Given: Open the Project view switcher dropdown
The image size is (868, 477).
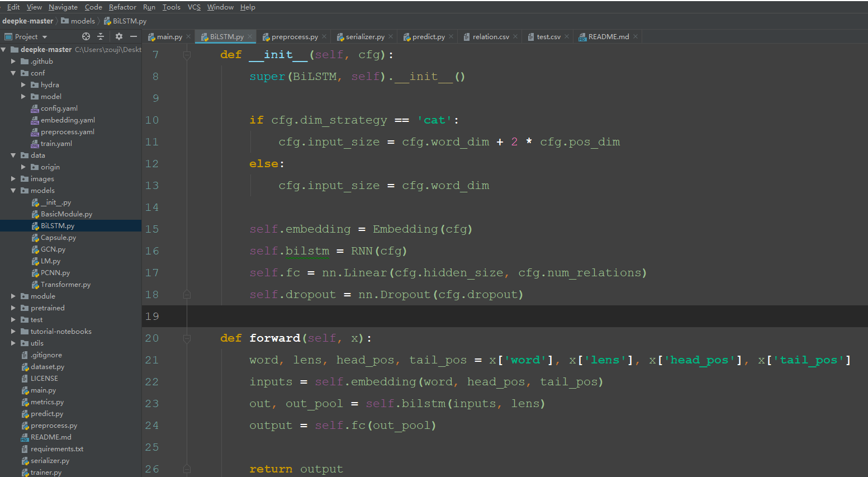Looking at the screenshot, I should coord(45,36).
